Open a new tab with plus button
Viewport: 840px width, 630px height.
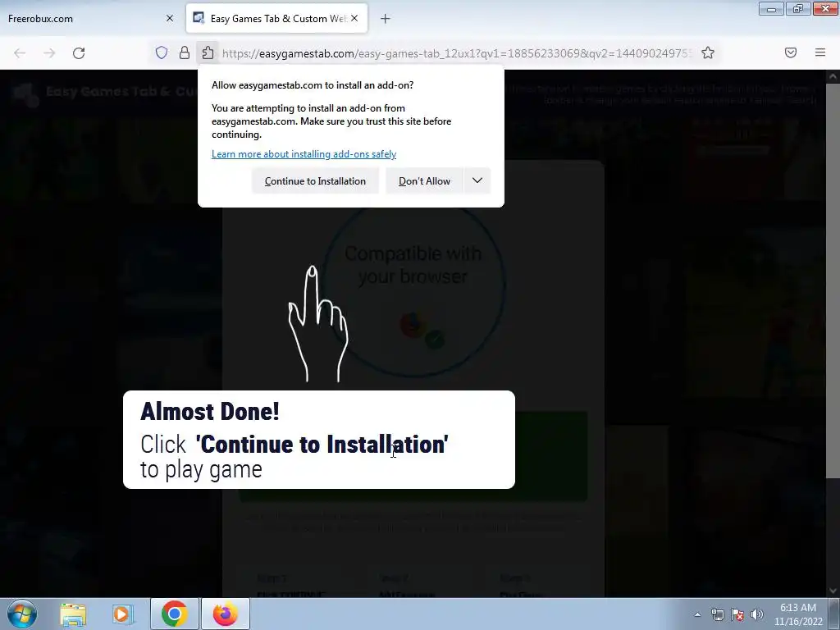[x=386, y=19]
